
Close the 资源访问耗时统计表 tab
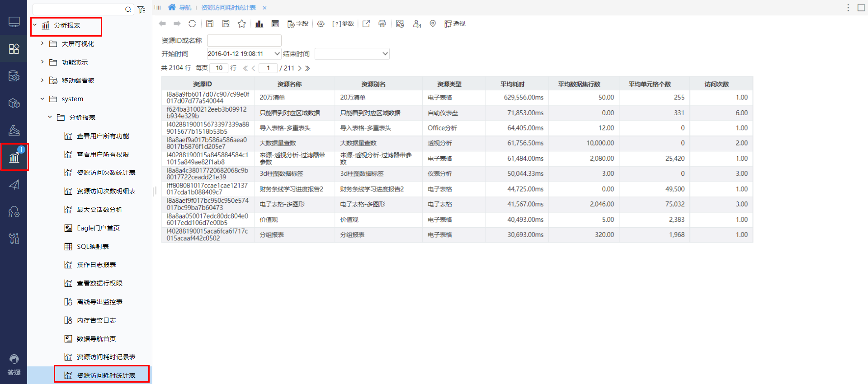[264, 8]
